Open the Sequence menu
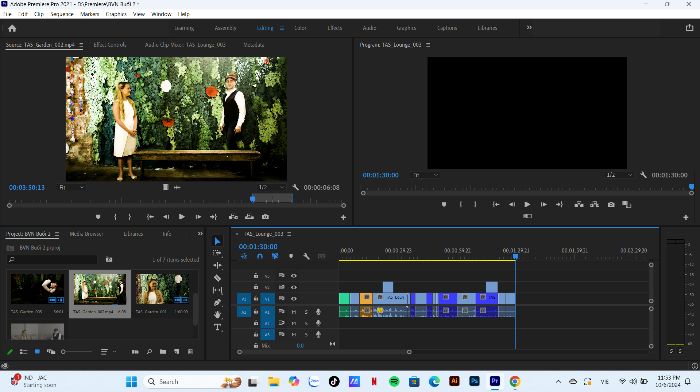This screenshot has height=392, width=700. tap(62, 14)
